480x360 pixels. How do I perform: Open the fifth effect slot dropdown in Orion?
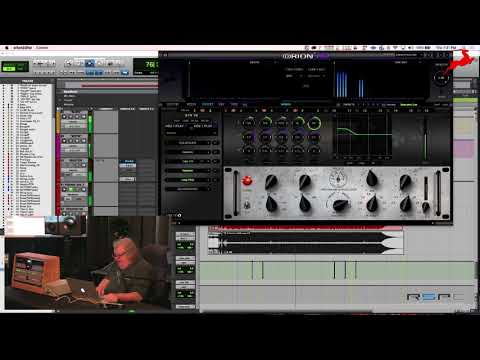(x=188, y=180)
